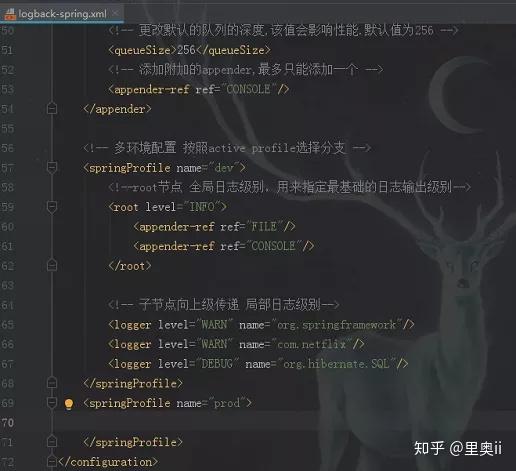The height and width of the screenshot is (471, 516).
Task: Click the org.hibernate.SQL logger name value
Action: coord(336,364)
